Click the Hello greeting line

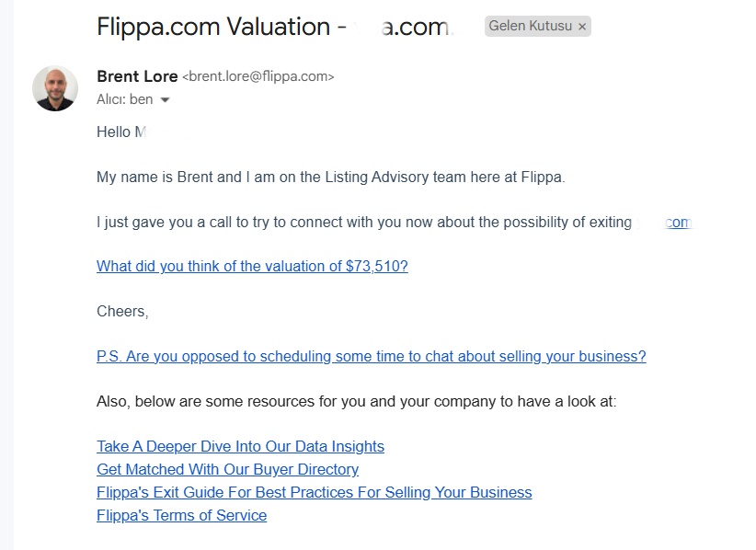tap(121, 132)
